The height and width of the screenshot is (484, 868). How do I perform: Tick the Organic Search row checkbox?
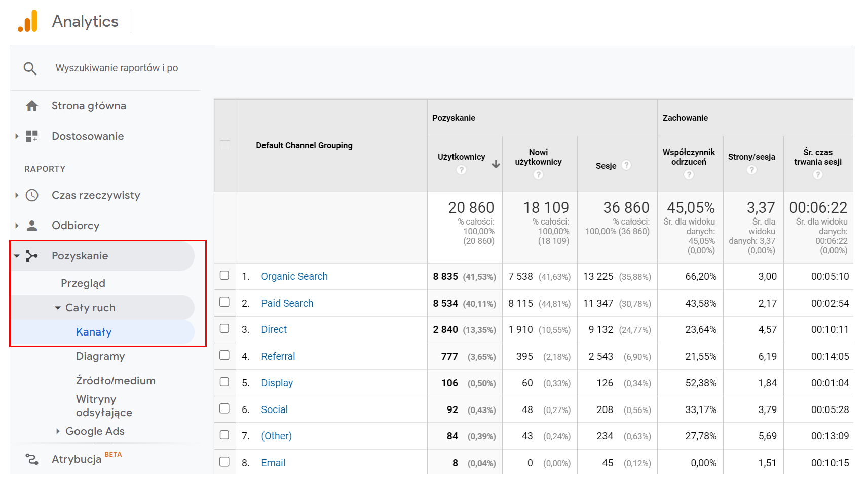(224, 275)
